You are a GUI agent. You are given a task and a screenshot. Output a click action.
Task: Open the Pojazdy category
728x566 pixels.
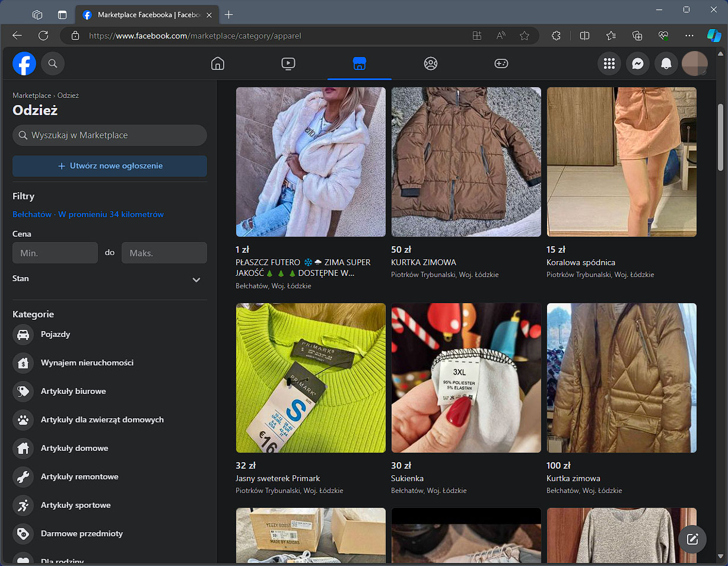[x=110, y=335]
